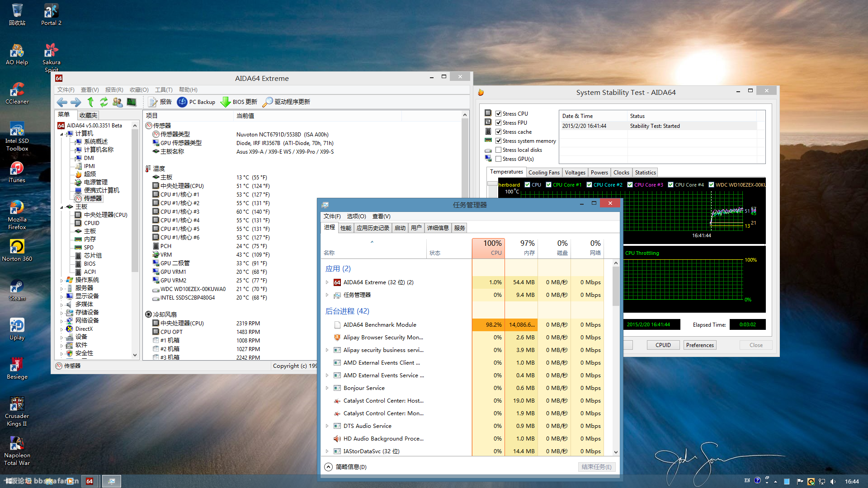Click the volume icon in system tray
This screenshot has width=868, height=488.
833,481
